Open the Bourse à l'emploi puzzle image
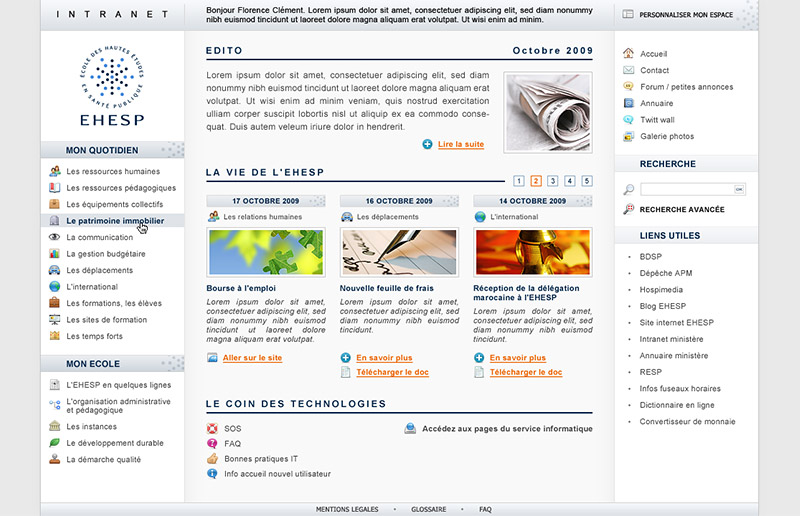800x516 pixels. coord(266,252)
